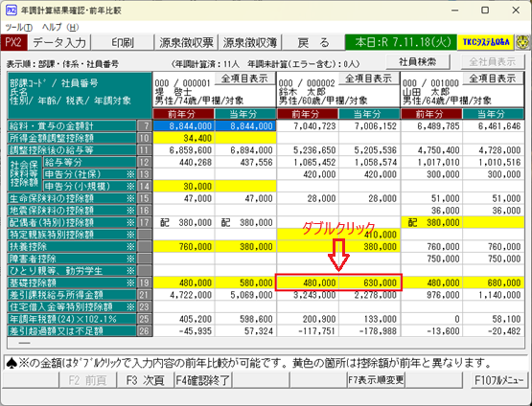
Task: Click the F7表示順変更 button
Action: point(376,380)
